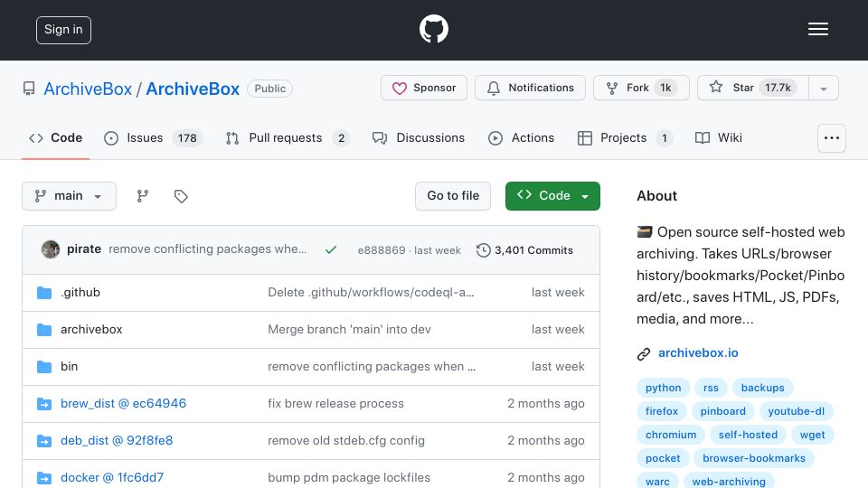Click the GitHub Octocat logo

pos(433,29)
